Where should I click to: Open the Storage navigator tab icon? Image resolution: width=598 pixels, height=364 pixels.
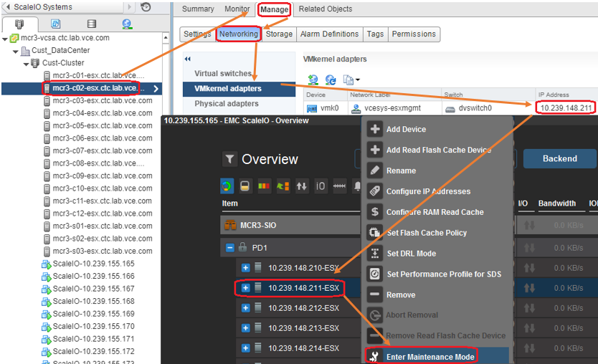92,24
